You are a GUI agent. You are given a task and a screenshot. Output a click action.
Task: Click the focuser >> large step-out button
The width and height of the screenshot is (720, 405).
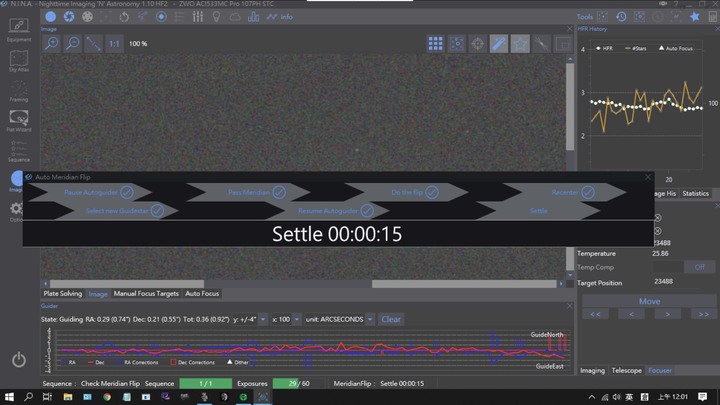coord(703,314)
